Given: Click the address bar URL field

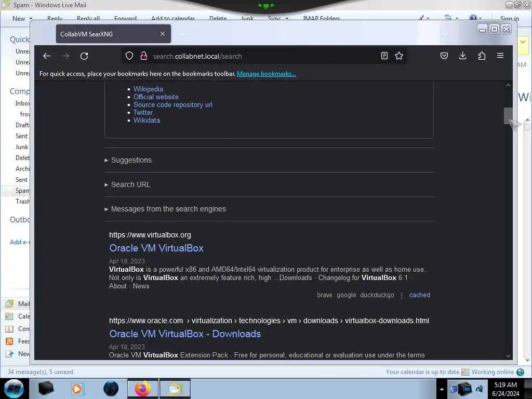Looking at the screenshot, I should pyautogui.click(x=264, y=56).
